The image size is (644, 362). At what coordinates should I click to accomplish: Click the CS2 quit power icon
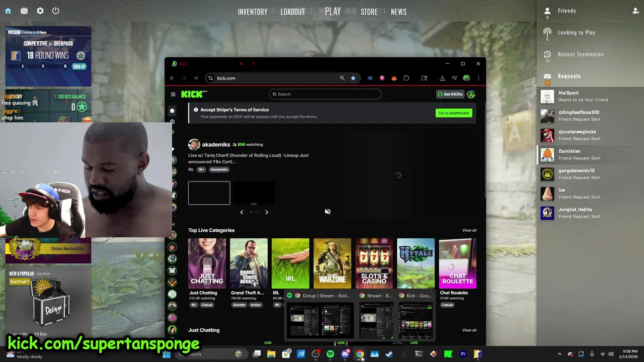[x=56, y=11]
